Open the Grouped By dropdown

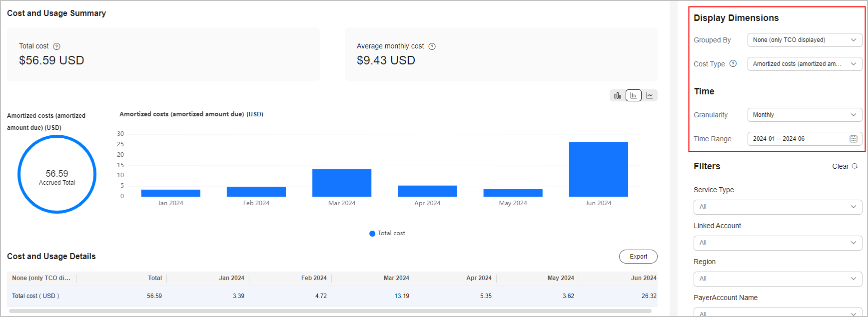(x=805, y=40)
